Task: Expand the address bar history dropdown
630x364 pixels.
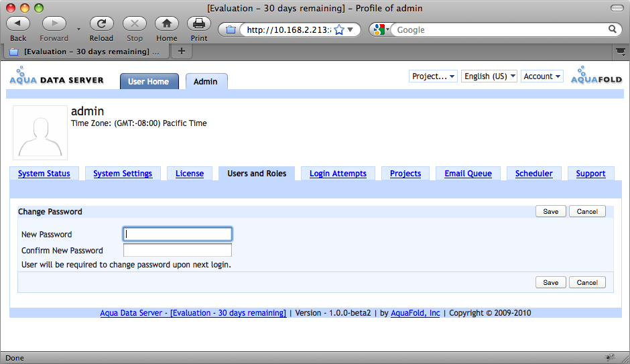Action: (351, 29)
